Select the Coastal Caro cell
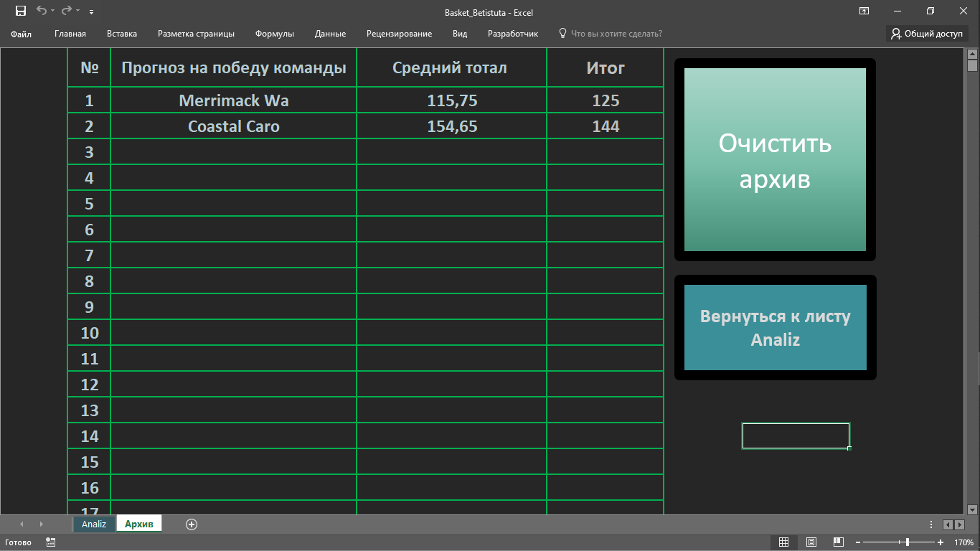This screenshot has width=980, height=551. 234,126
